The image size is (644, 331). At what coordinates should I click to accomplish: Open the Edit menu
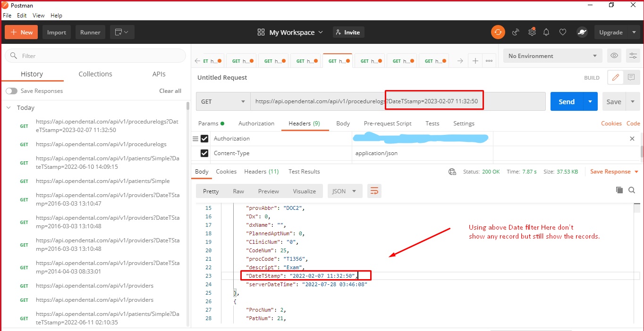(22, 16)
